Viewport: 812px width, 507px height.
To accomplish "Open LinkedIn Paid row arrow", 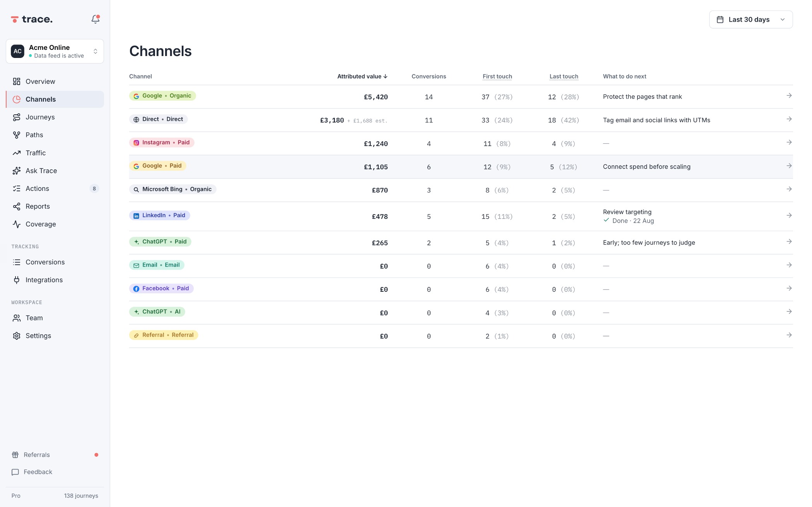I will (x=789, y=215).
